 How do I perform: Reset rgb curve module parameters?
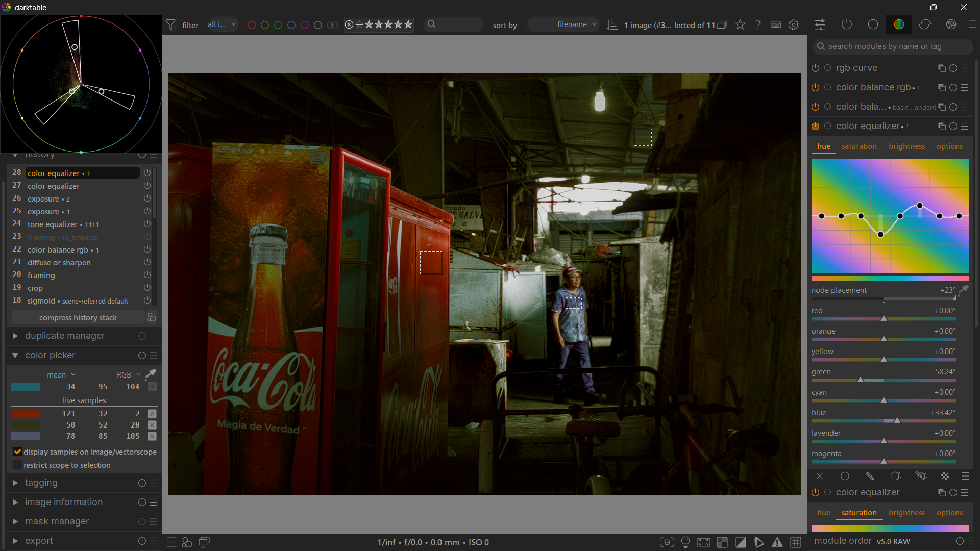click(953, 68)
